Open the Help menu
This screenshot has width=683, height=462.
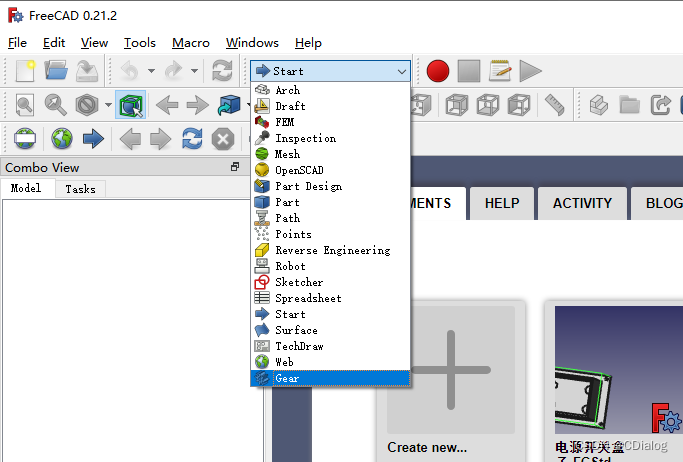pyautogui.click(x=308, y=43)
